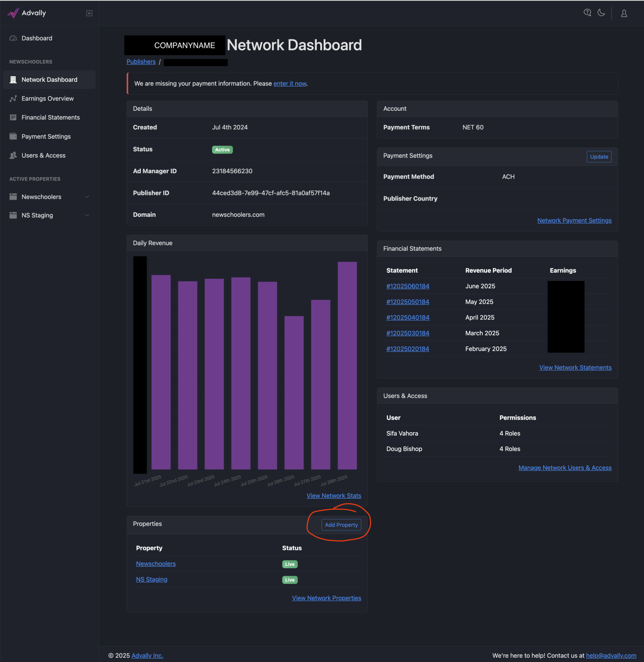This screenshot has height=662, width=644.
Task: Click the Advally logo icon
Action: coord(13,13)
